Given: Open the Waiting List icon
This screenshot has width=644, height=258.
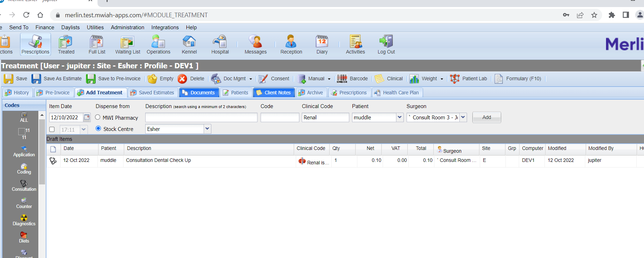Looking at the screenshot, I should [128, 44].
